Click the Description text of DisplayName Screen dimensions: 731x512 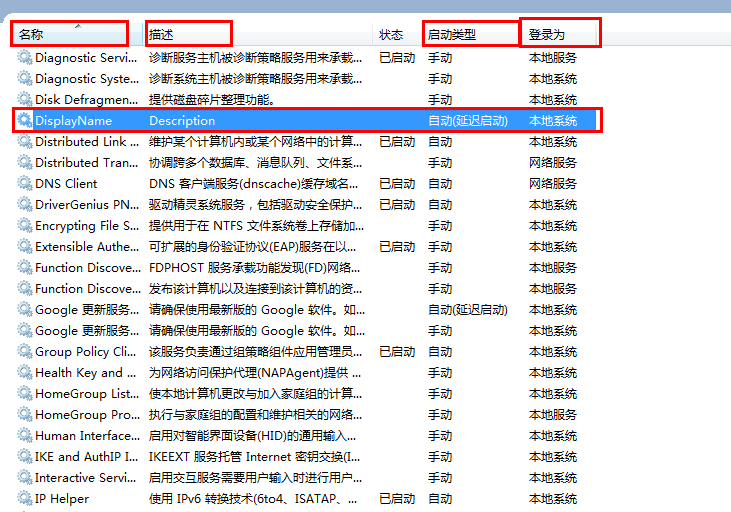pyautogui.click(x=182, y=121)
